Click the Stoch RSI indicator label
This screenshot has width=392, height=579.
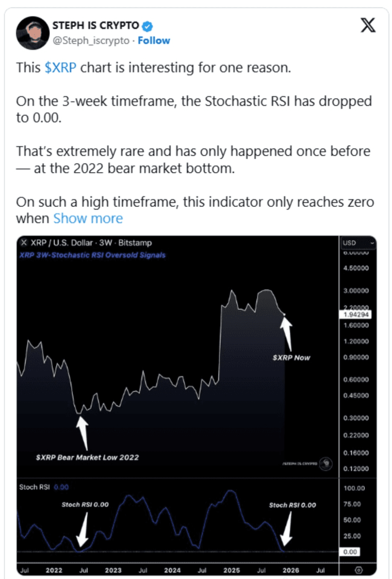[34, 487]
